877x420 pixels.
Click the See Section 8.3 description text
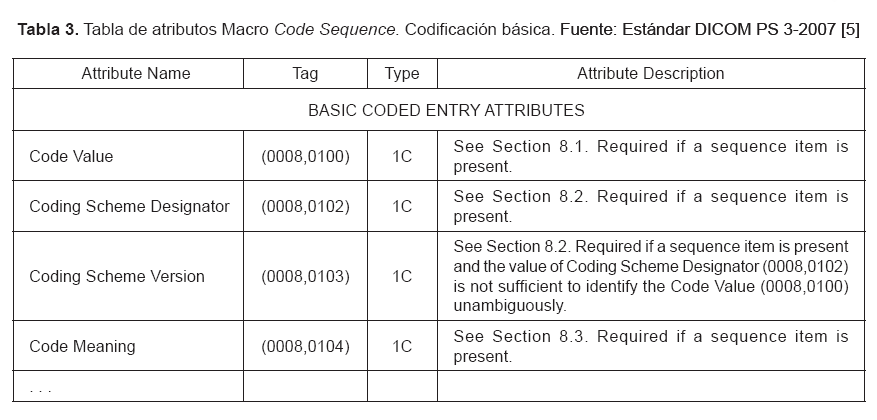click(x=650, y=347)
